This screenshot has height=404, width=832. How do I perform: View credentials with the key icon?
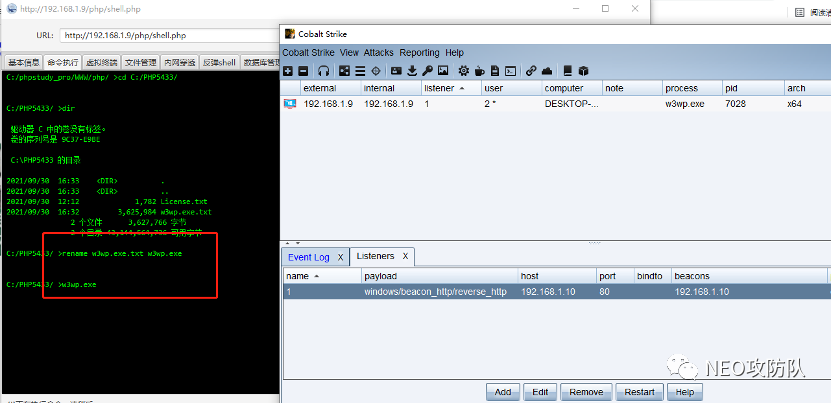(x=427, y=71)
